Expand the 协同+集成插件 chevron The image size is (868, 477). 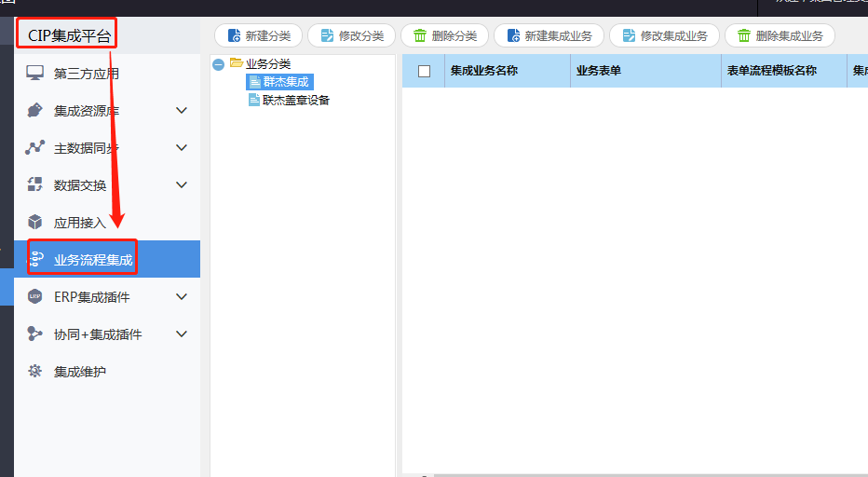point(181,334)
